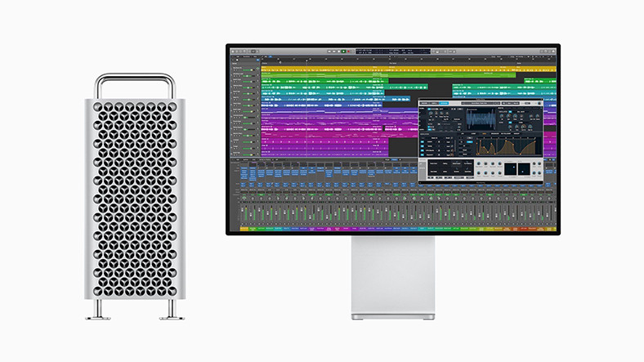Select the highlighted blue Advanced tab in Alchemy
644x362 pixels.
coord(444,103)
